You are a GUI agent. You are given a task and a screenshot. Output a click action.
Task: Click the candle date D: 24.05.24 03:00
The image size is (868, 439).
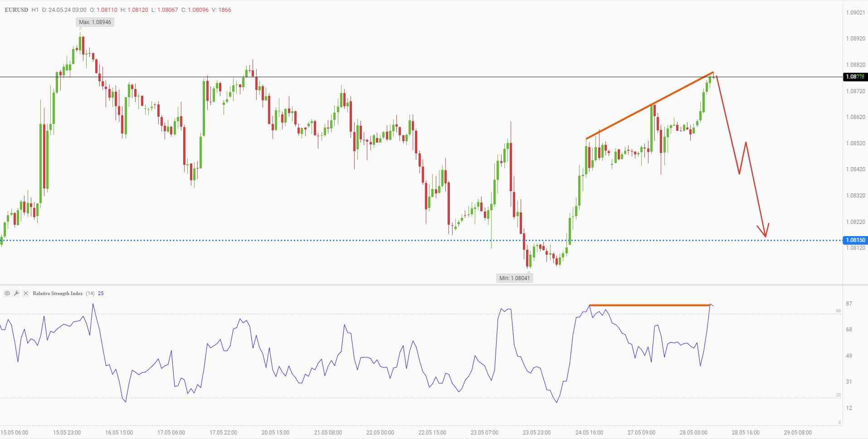pyautogui.click(x=64, y=10)
